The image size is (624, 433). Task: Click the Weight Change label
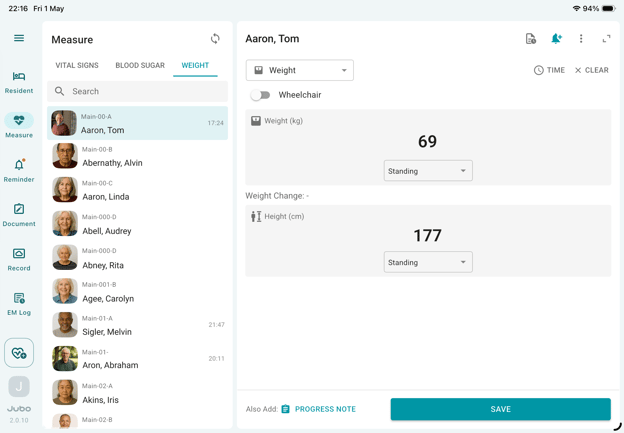[277, 196]
